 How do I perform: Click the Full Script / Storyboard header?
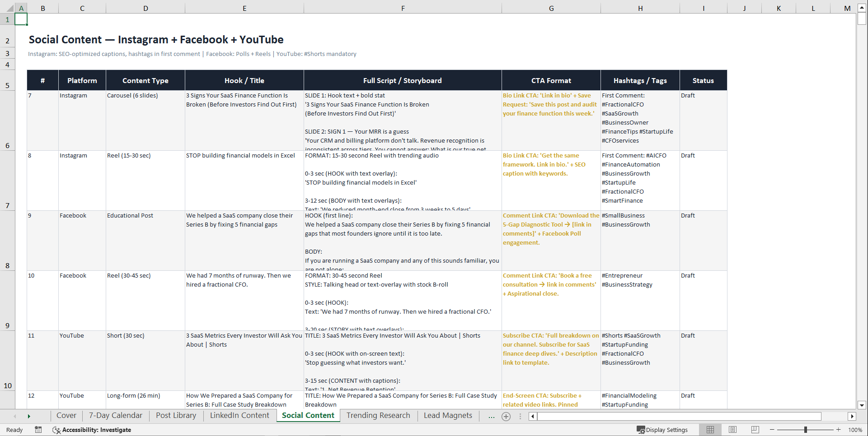pos(403,80)
